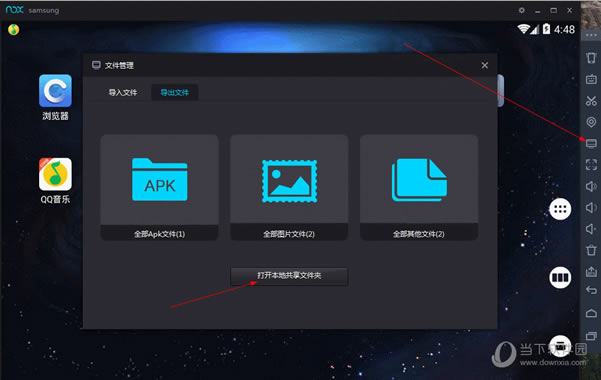Open the 全部图片文件(2) image tile

pyautogui.click(x=289, y=188)
